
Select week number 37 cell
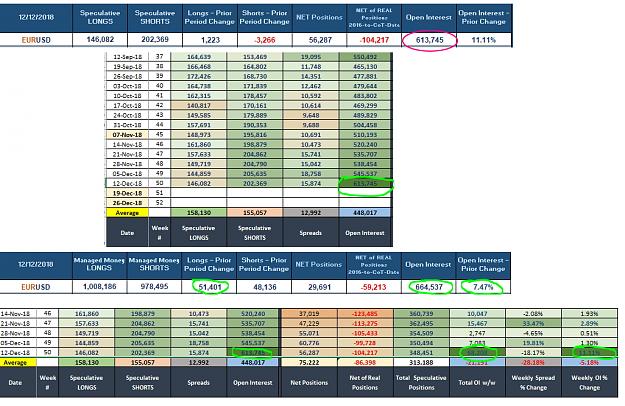pos(159,57)
